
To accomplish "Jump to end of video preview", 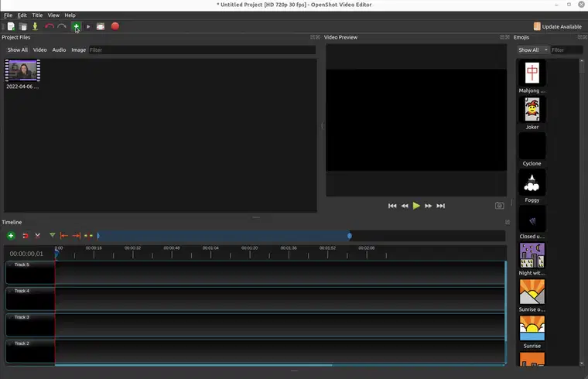I will (x=441, y=206).
